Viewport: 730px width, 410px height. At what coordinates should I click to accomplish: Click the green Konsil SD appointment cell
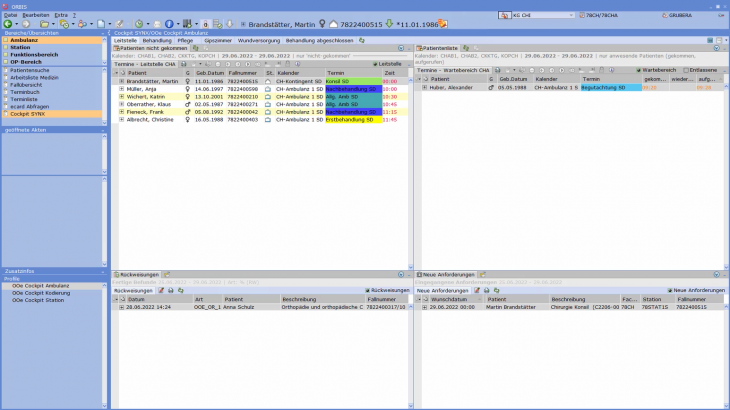click(351, 82)
